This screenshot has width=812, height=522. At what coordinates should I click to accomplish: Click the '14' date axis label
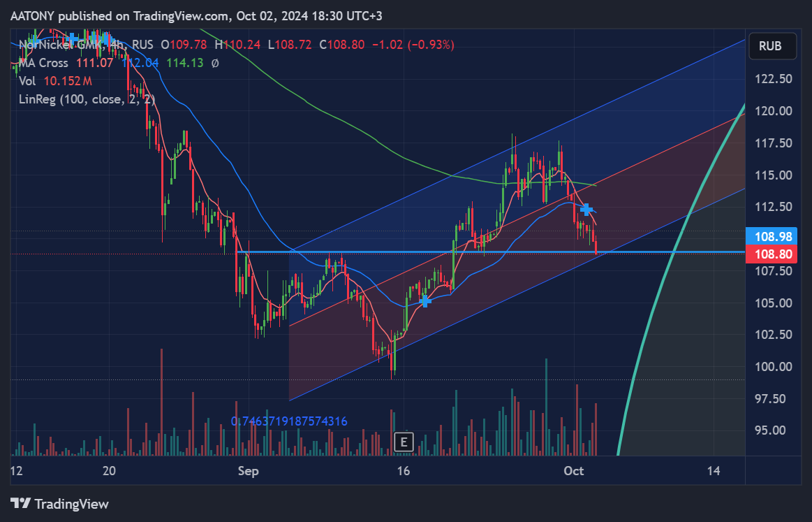tap(714, 471)
